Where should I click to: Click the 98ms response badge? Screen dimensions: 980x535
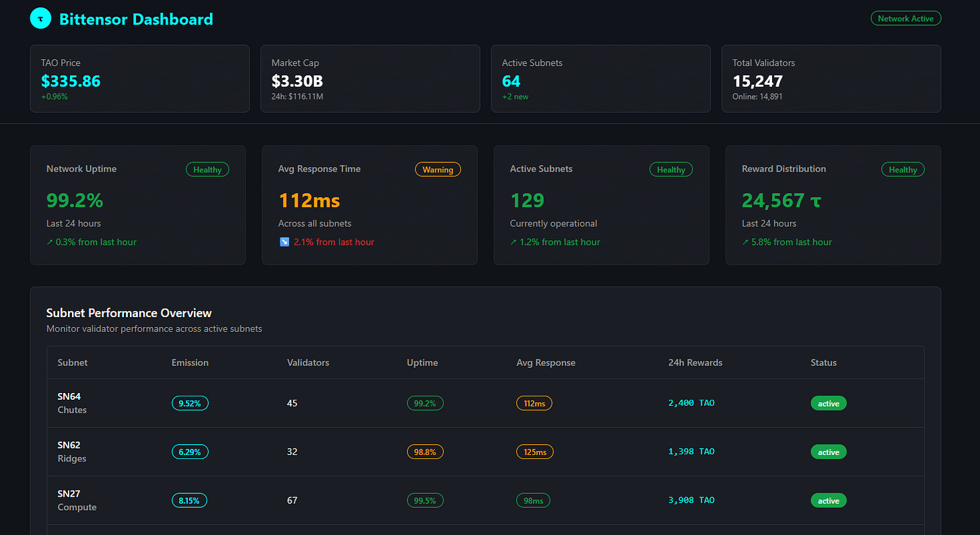point(534,500)
